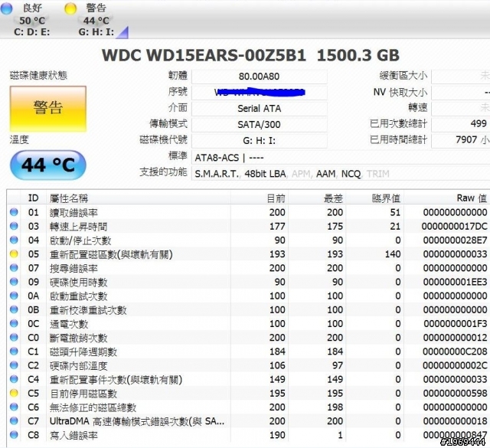This screenshot has height=448, width=490.
Task: Click blue status icon of row C8
Action: [x=14, y=435]
